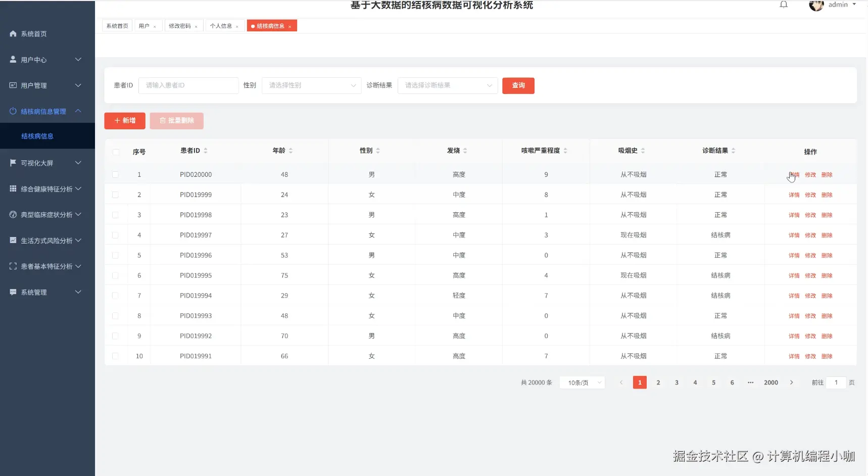Click the 批量删除 button
Viewport: 868px width, 476px height.
click(x=177, y=121)
